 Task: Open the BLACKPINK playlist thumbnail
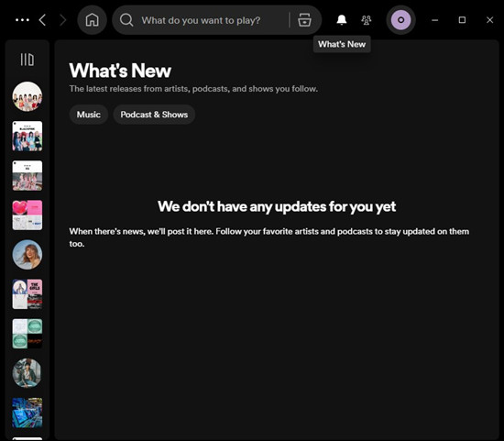tap(27, 136)
